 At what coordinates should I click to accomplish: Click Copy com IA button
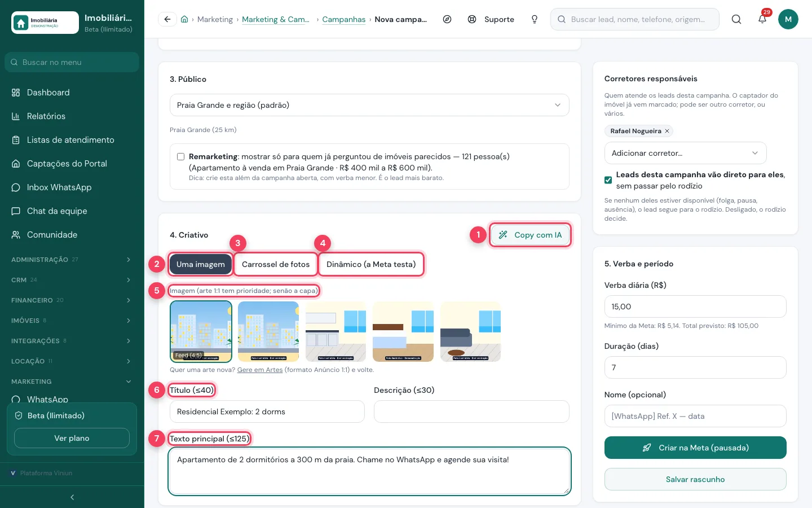pyautogui.click(x=530, y=235)
